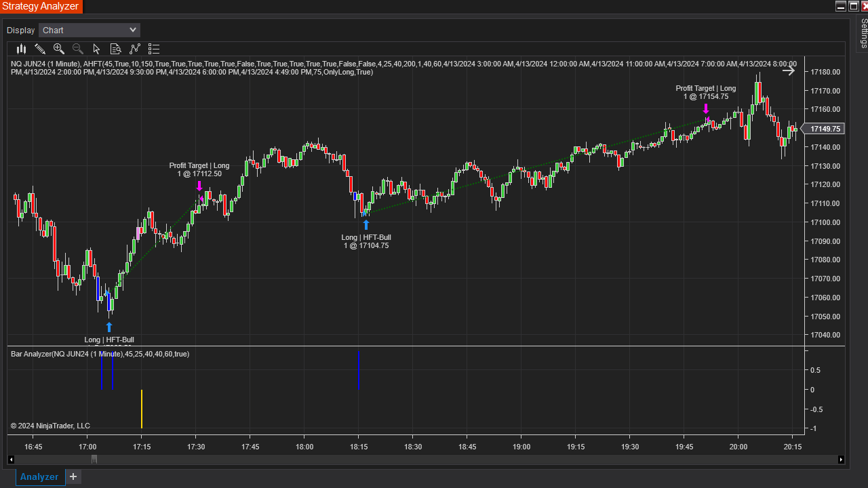
Task: Click the magenta exit arrow near 17154.75
Action: point(706,108)
